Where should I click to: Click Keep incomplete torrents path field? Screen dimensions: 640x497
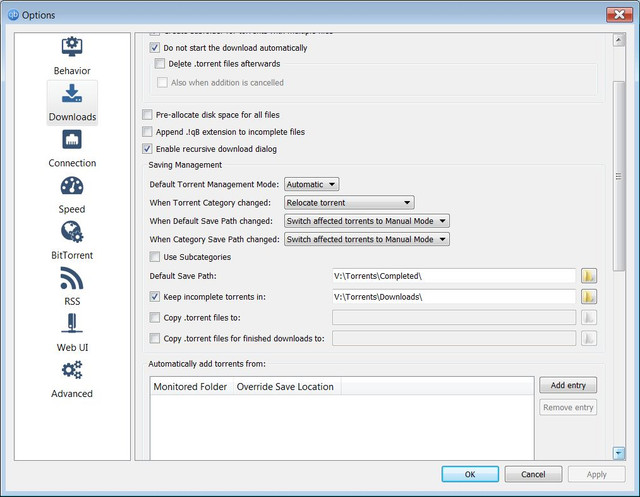point(454,297)
